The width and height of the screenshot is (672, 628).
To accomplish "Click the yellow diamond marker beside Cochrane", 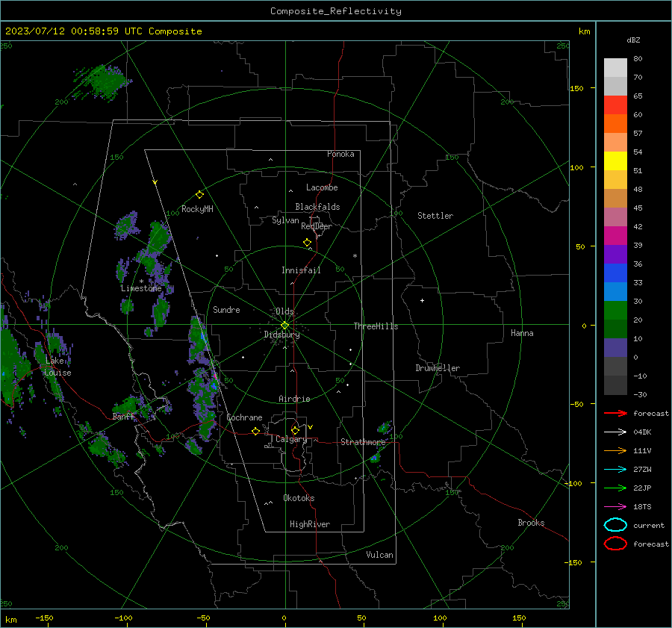I will [256, 431].
